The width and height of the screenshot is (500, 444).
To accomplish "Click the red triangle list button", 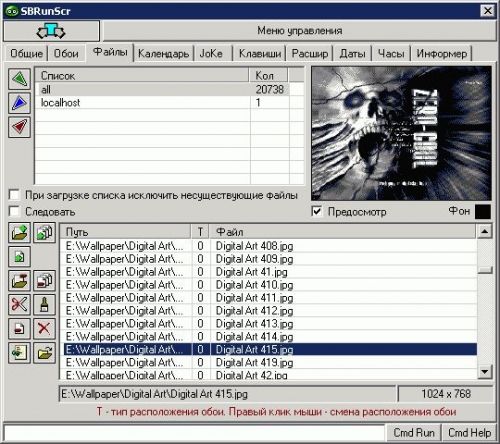I will (x=19, y=127).
